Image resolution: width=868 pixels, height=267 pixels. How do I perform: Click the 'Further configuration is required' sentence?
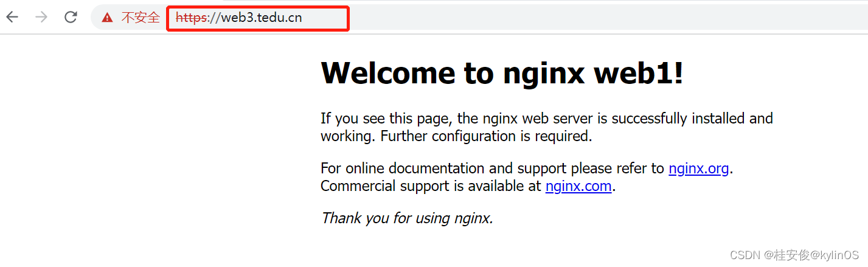[487, 136]
